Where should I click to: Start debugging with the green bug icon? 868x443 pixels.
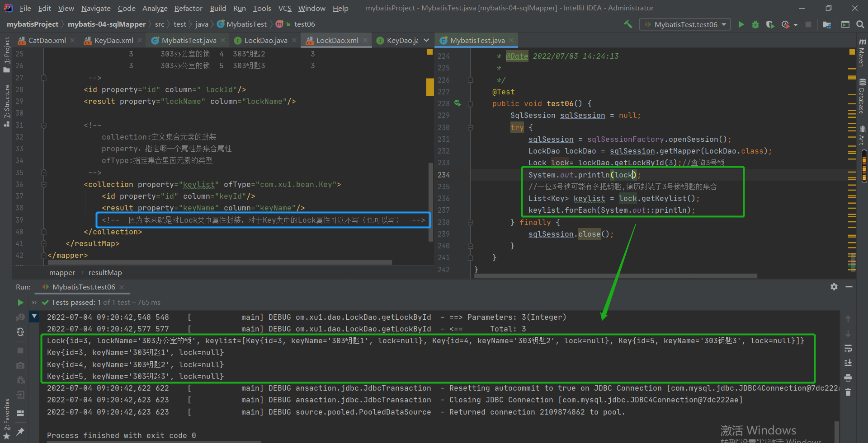pos(755,24)
